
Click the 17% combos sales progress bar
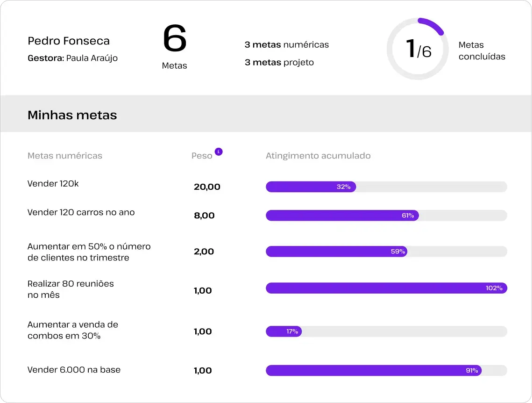386,331
